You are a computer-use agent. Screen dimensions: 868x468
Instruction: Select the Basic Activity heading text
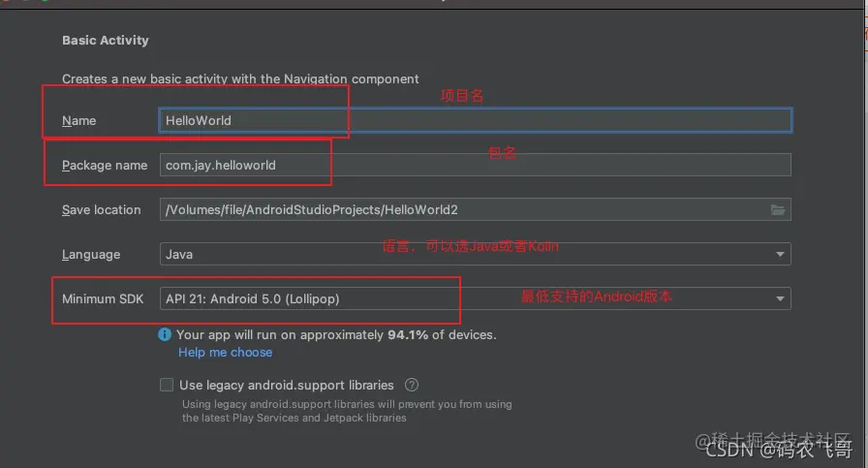[x=106, y=41]
